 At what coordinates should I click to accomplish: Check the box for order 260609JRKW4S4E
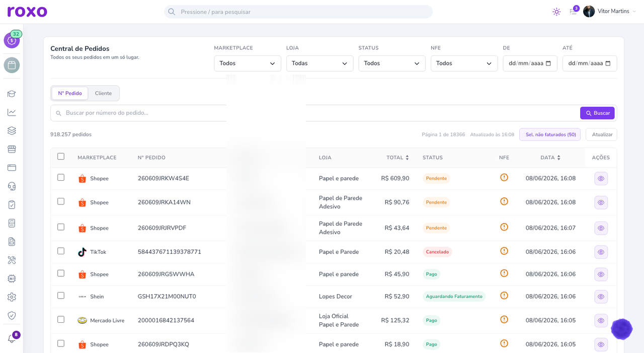61,178
